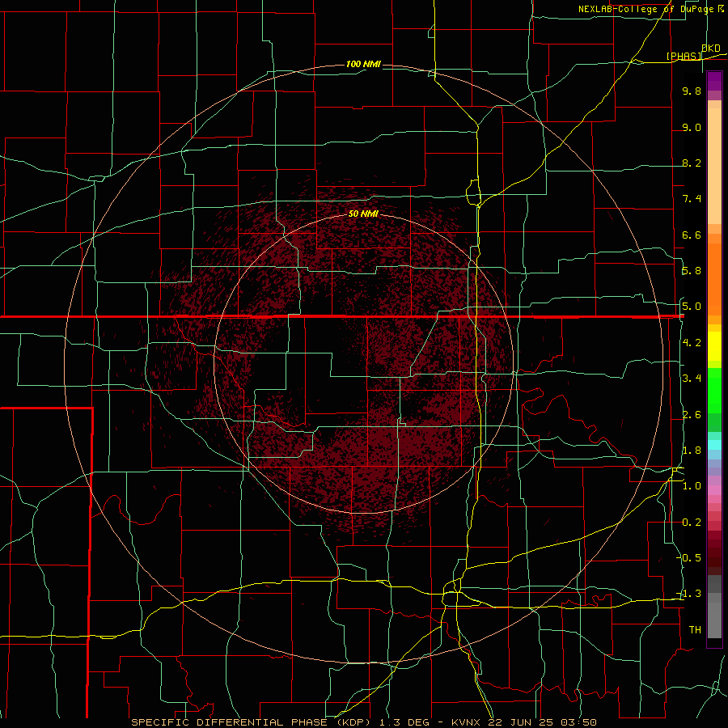Pick the pink segment of the color bar
Viewport: 728px width, 728px height.
[x=714, y=490]
